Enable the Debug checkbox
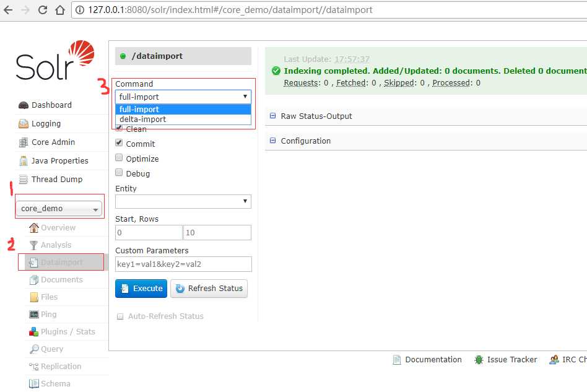The height and width of the screenshot is (392, 587). (119, 173)
